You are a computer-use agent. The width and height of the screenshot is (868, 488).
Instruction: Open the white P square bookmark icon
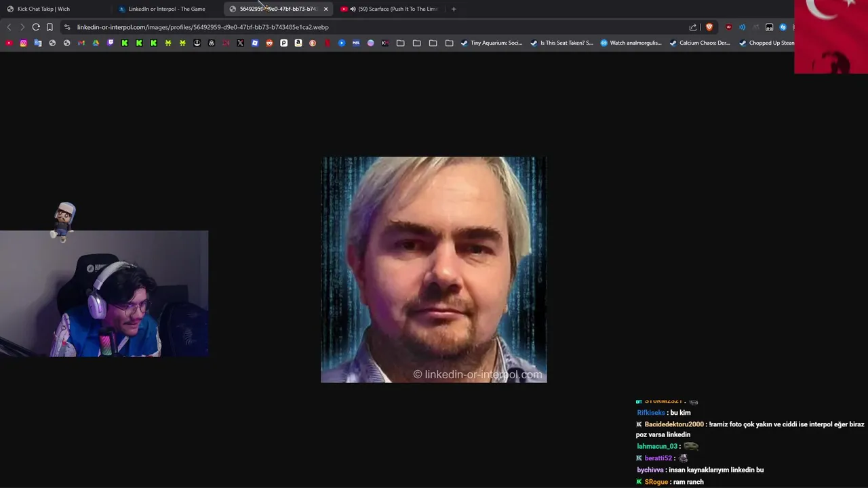pyautogui.click(x=283, y=43)
